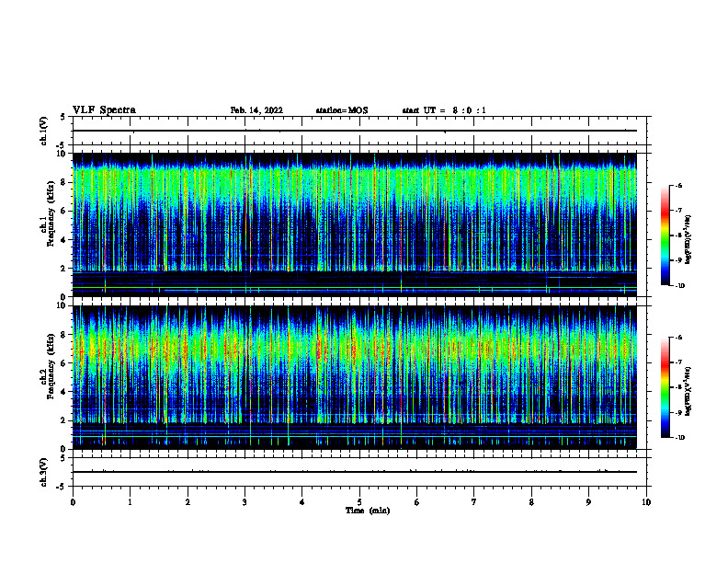Click time axis tick label '9'
This screenshot has width=728, height=563.
pyautogui.click(x=588, y=502)
